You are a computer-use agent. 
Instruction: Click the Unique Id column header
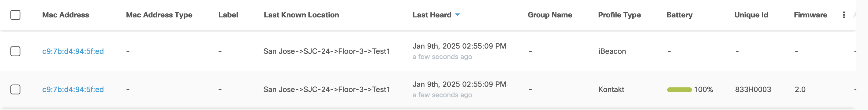(x=751, y=15)
